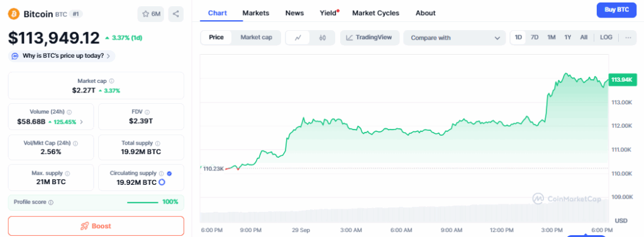Click the 3.37% (1d) change

coord(123,38)
